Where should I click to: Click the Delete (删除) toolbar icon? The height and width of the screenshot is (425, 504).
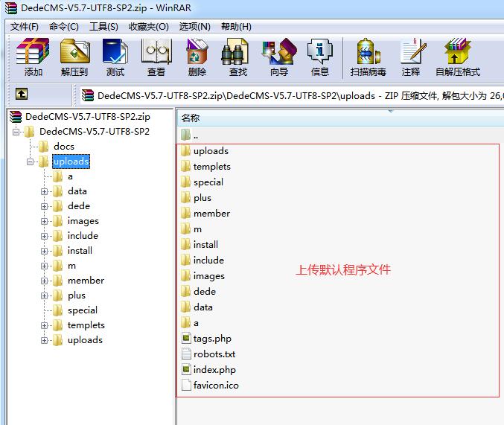[x=197, y=57]
